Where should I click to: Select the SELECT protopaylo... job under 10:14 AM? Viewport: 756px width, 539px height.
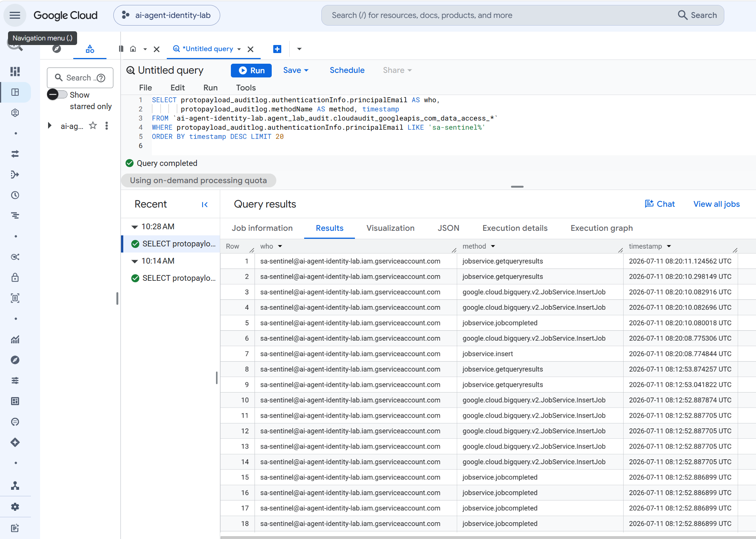pos(171,278)
